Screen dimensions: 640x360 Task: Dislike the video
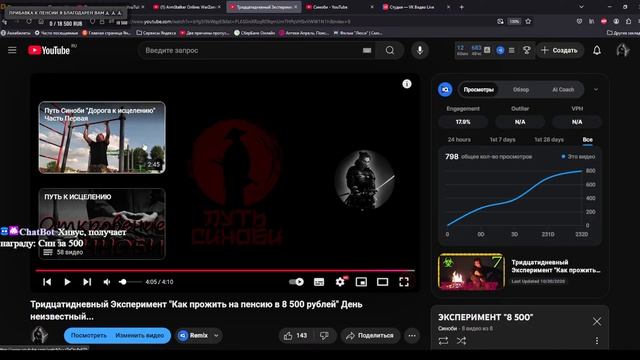(324, 336)
